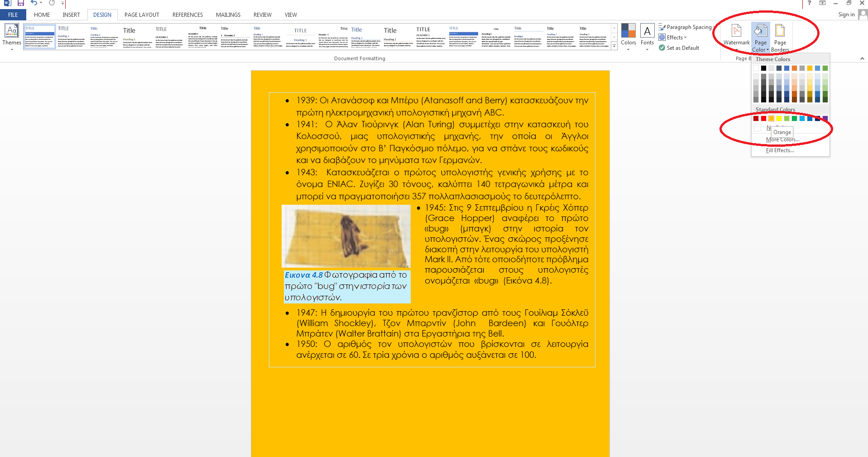Open the Themes gallery
This screenshot has width=868, height=457.
(12, 36)
